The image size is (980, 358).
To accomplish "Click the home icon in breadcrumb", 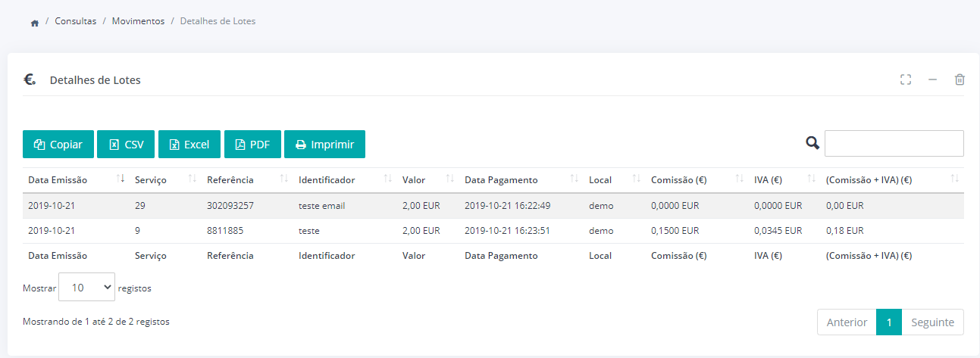I will coord(34,23).
